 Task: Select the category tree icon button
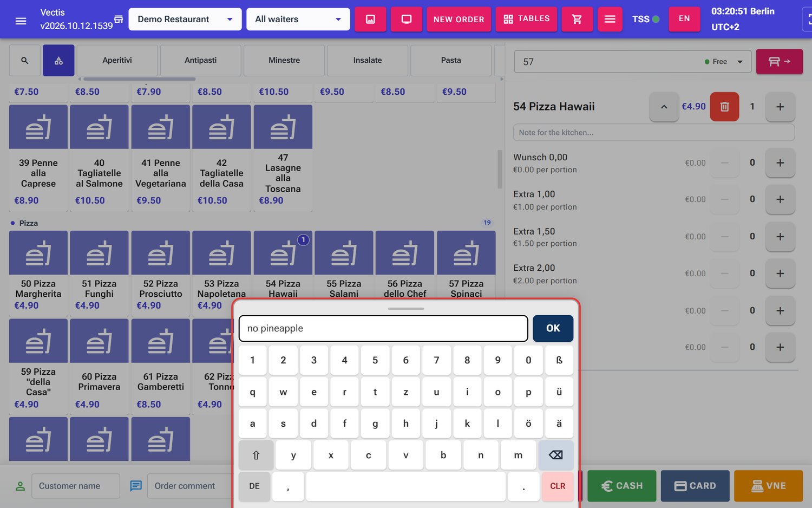58,61
